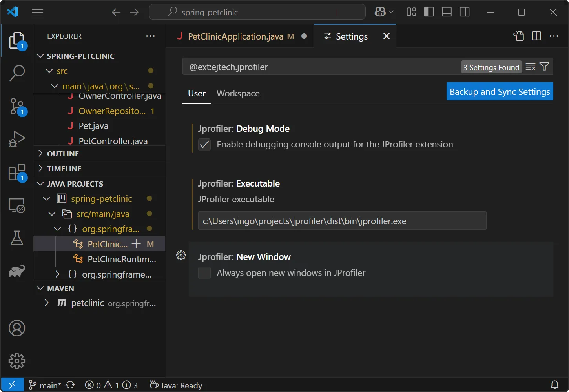The height and width of the screenshot is (392, 569).
Task: Open Run and Debug view
Action: [x=17, y=139]
